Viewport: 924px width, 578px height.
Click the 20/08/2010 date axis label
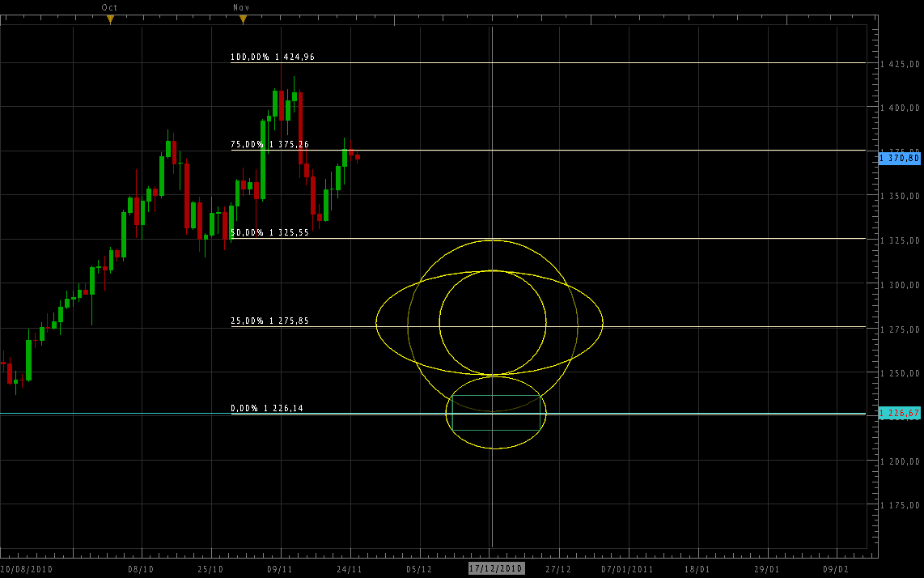[27, 570]
